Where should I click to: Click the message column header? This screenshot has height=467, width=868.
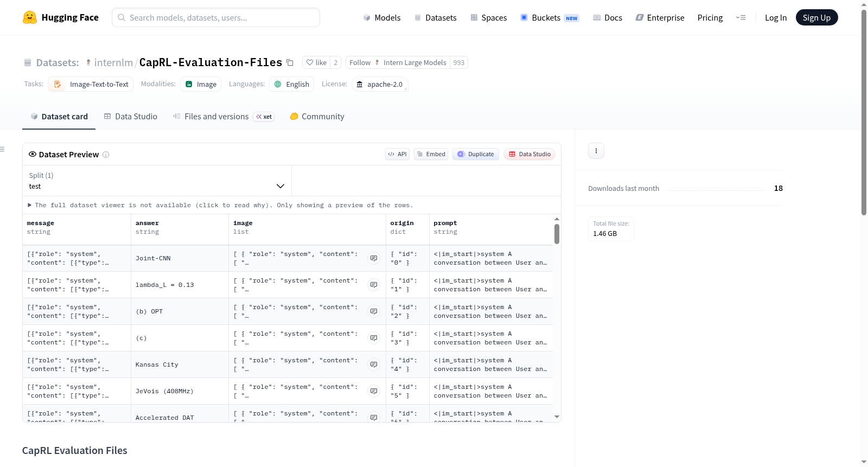point(76,228)
